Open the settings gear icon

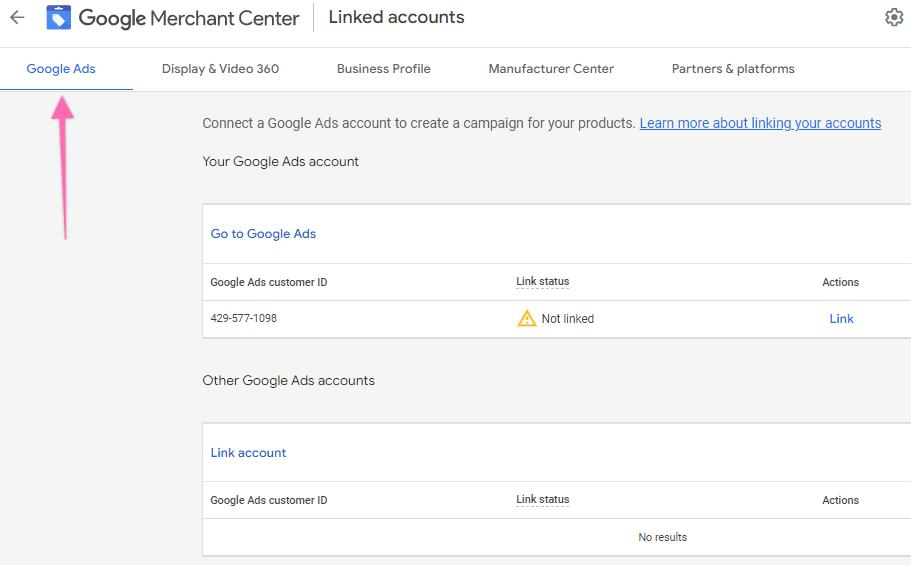[x=894, y=18]
